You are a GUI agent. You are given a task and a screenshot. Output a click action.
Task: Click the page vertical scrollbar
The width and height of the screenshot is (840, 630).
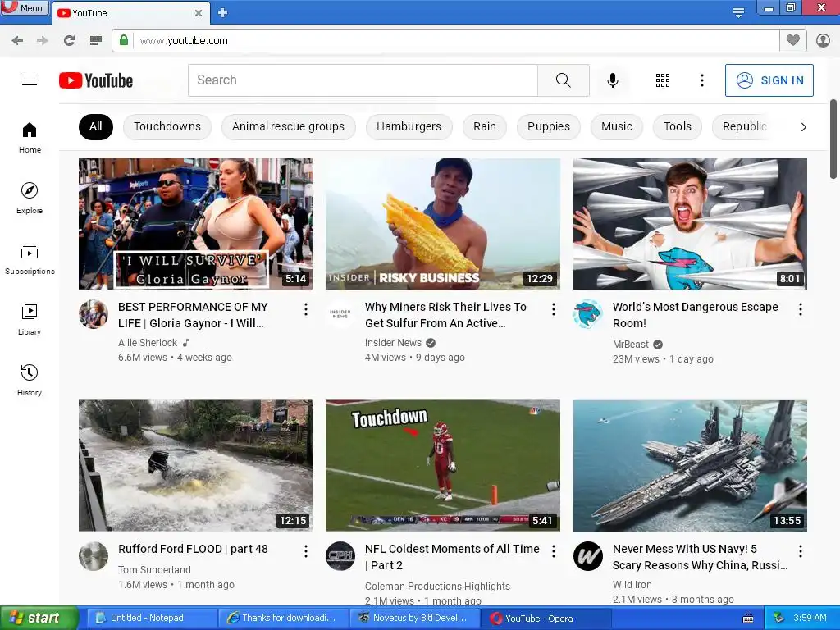point(833,139)
